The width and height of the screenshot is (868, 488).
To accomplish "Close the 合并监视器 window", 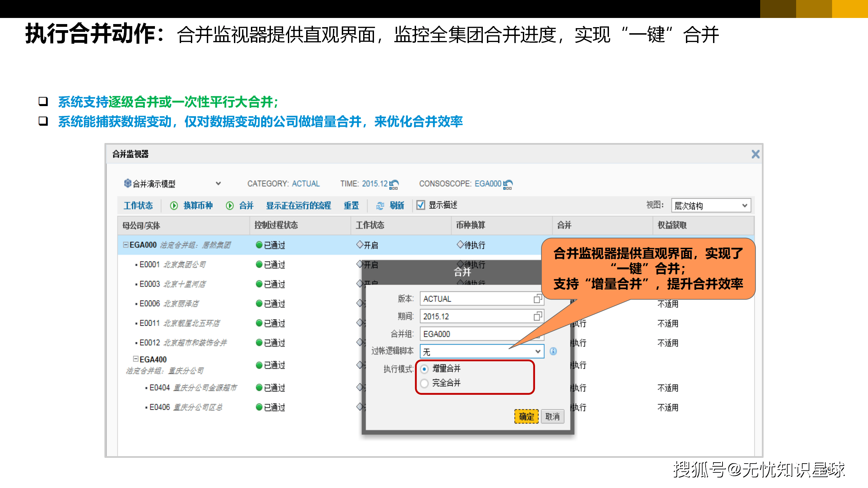I will pyautogui.click(x=755, y=154).
